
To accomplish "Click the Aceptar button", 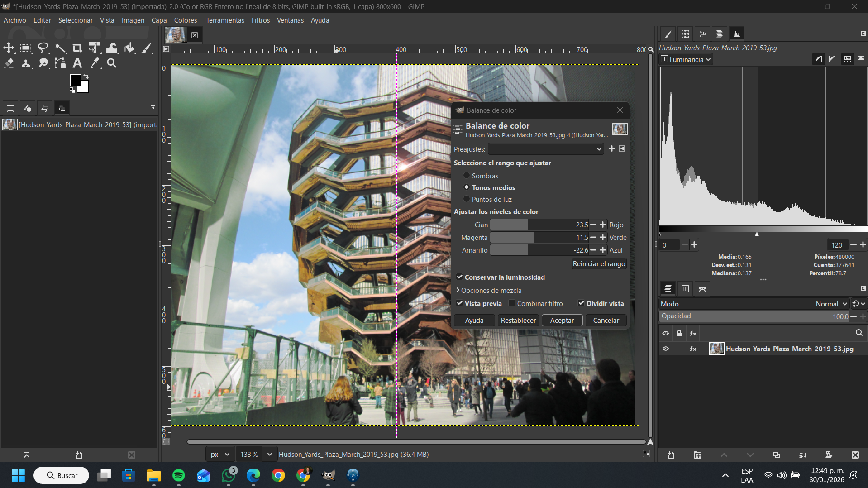I will click(562, 320).
